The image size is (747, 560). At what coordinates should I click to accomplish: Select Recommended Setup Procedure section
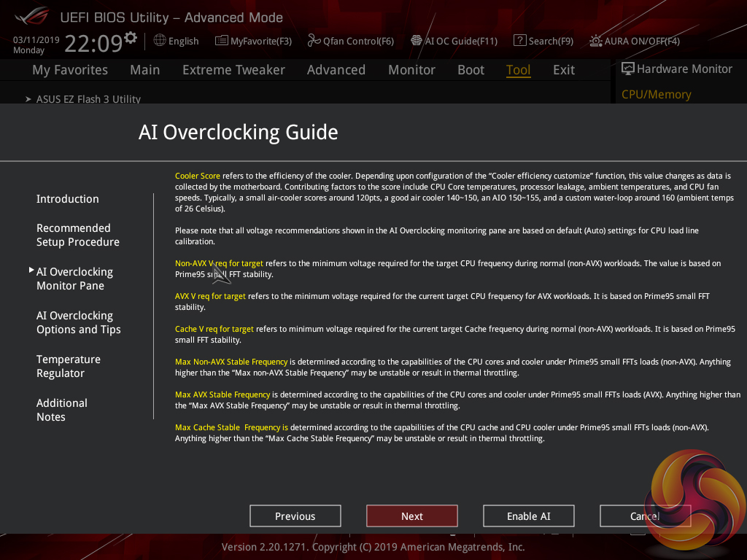78,235
